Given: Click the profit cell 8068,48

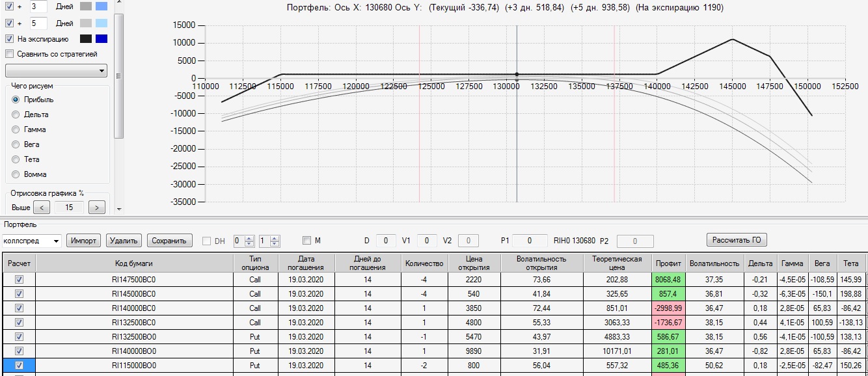Looking at the screenshot, I should click(669, 279).
